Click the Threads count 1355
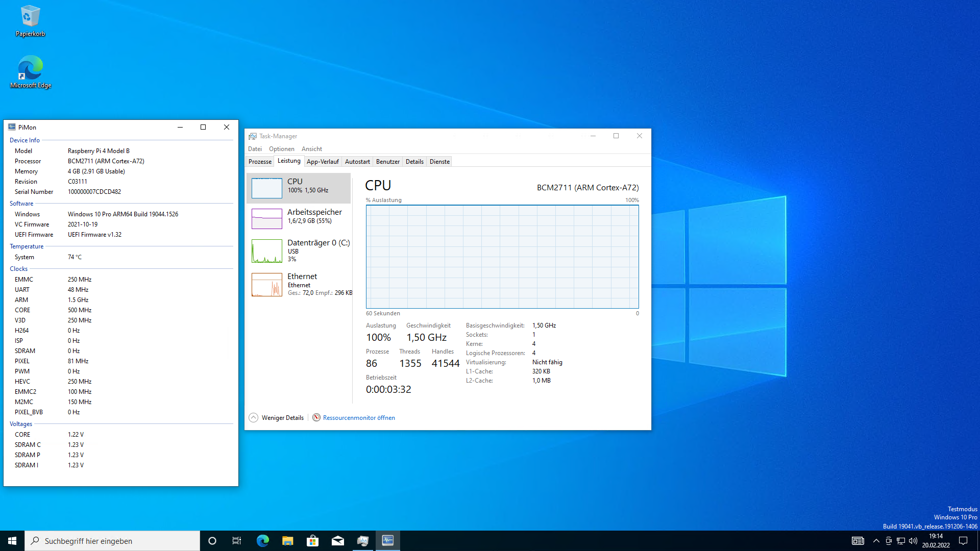The image size is (980, 551). 410,363
